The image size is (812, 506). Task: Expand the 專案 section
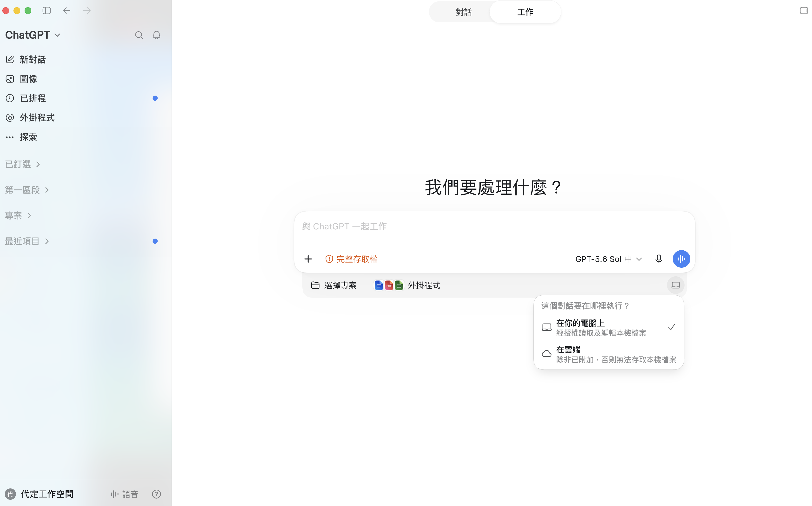click(18, 215)
